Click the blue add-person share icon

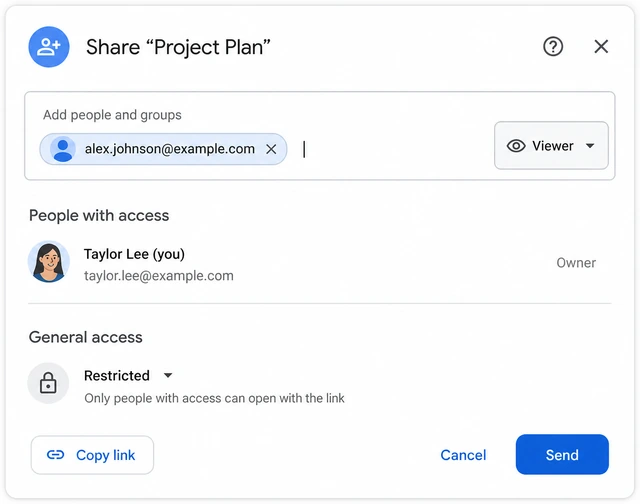pos(49,47)
